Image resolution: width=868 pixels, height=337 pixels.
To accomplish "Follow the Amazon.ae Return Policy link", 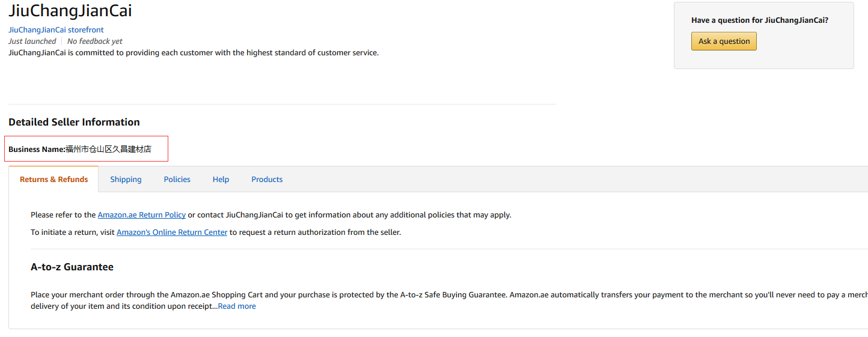I will pos(141,214).
